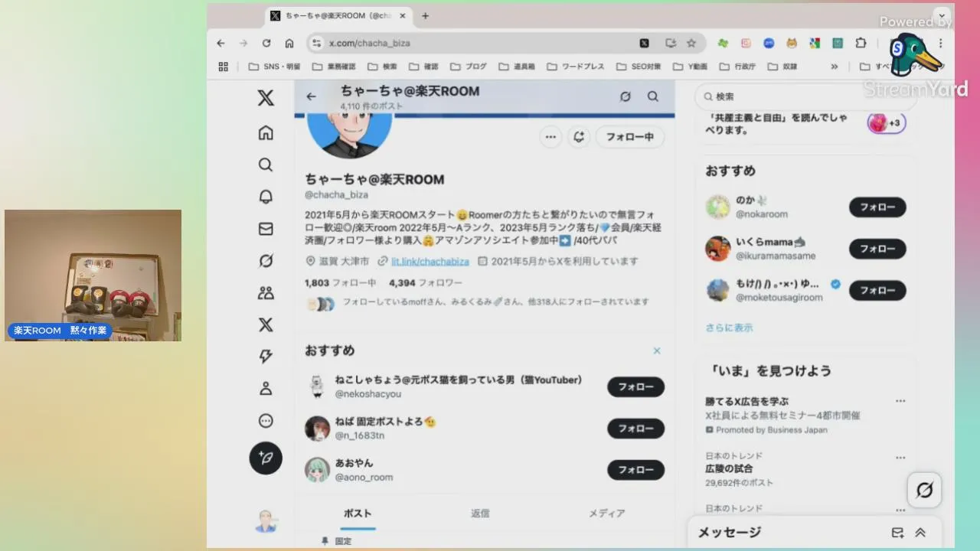
Task: Follow のか @nokaroom
Action: tap(877, 207)
